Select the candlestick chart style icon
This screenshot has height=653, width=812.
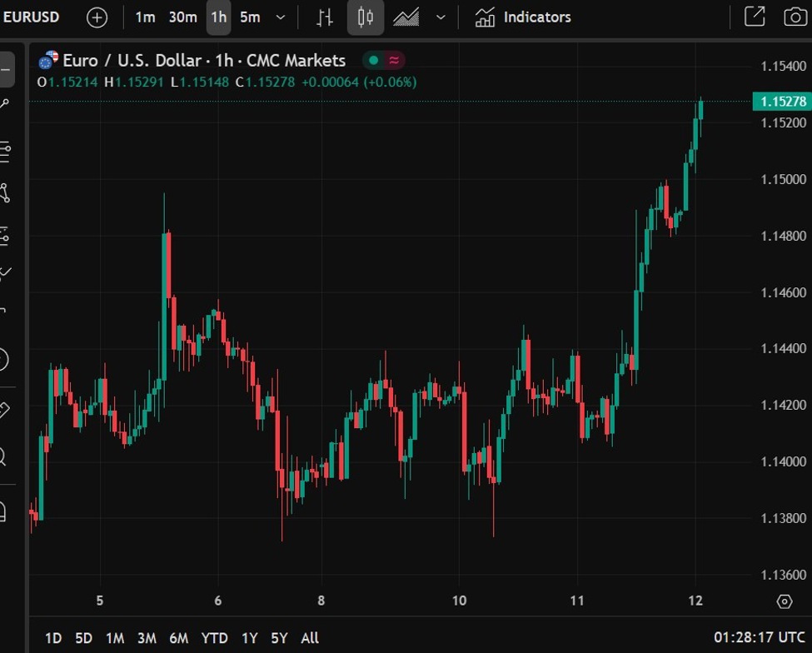[x=365, y=17]
